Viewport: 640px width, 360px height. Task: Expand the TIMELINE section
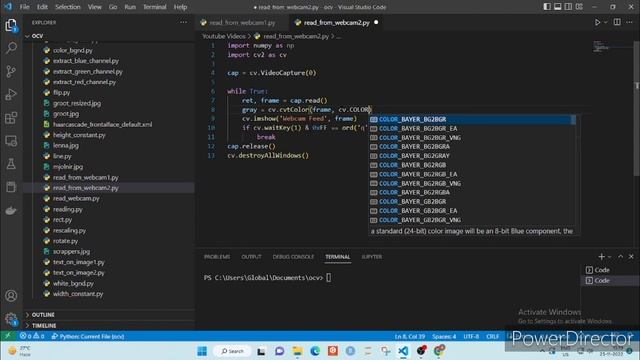tap(44, 326)
